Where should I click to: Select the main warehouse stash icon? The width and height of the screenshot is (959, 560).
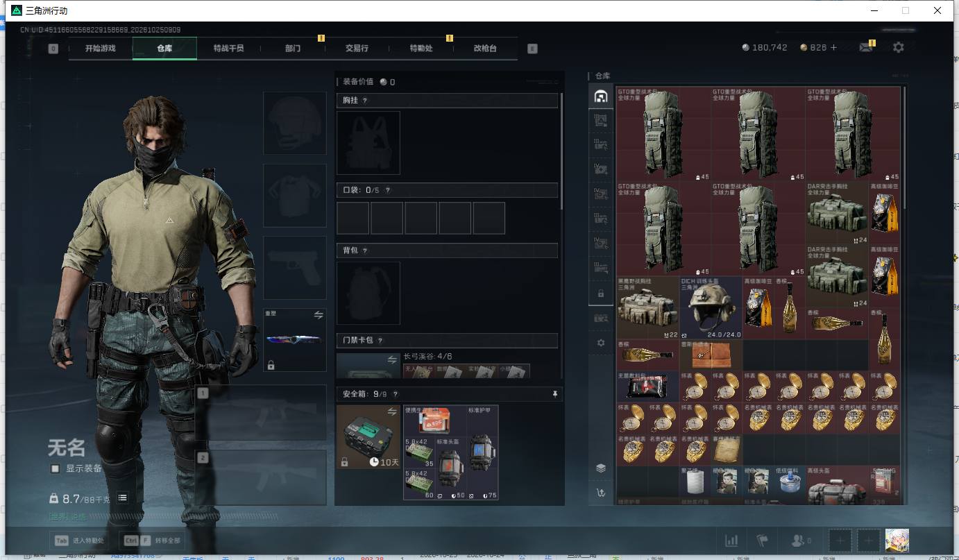click(x=601, y=96)
